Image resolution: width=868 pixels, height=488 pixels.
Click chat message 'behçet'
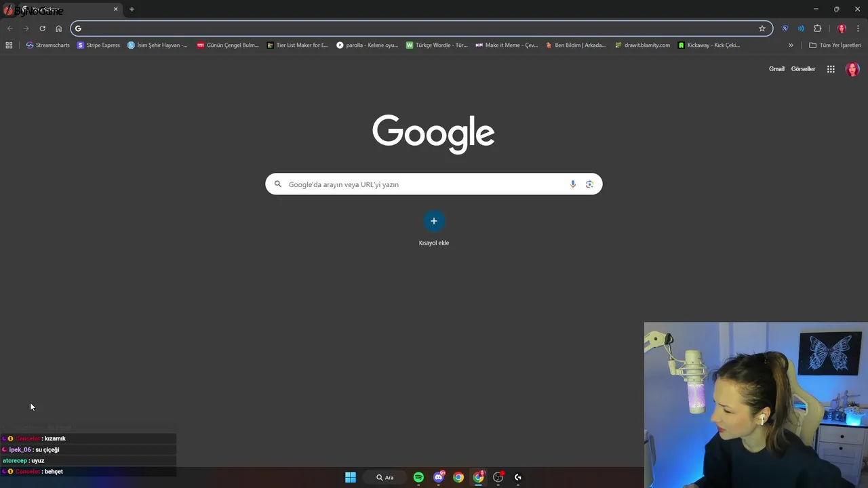coord(54,471)
